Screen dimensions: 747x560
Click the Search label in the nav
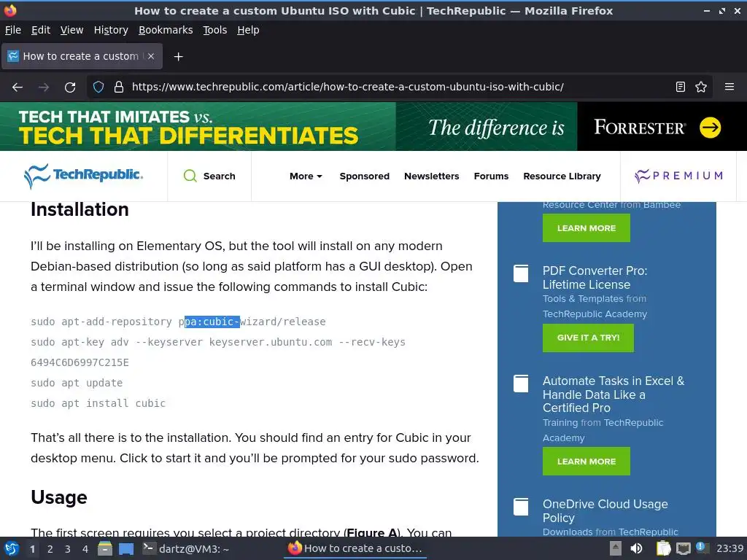219,176
